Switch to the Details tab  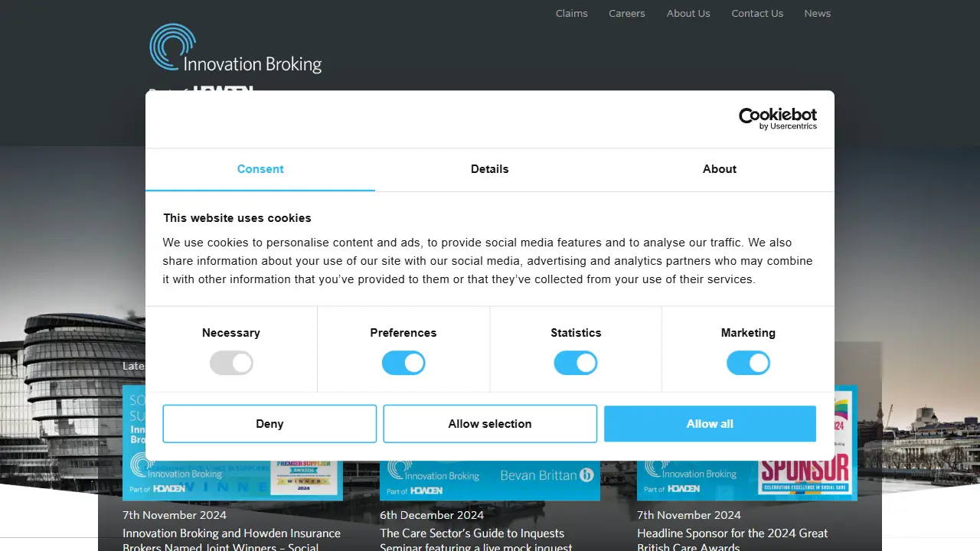(490, 169)
